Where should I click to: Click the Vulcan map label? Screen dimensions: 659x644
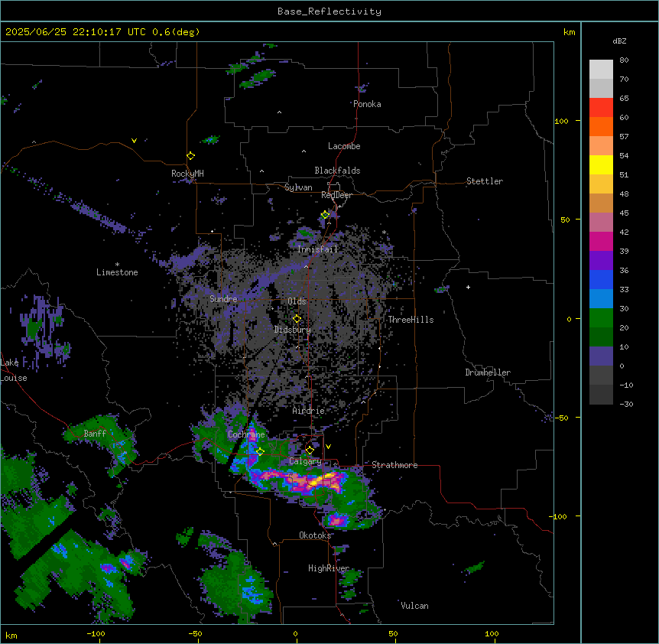pos(415,606)
